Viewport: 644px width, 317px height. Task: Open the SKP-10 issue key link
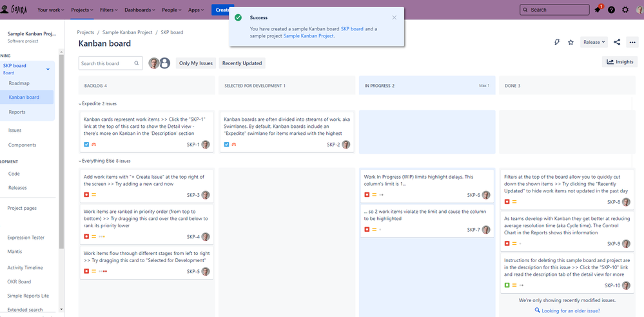(612, 285)
